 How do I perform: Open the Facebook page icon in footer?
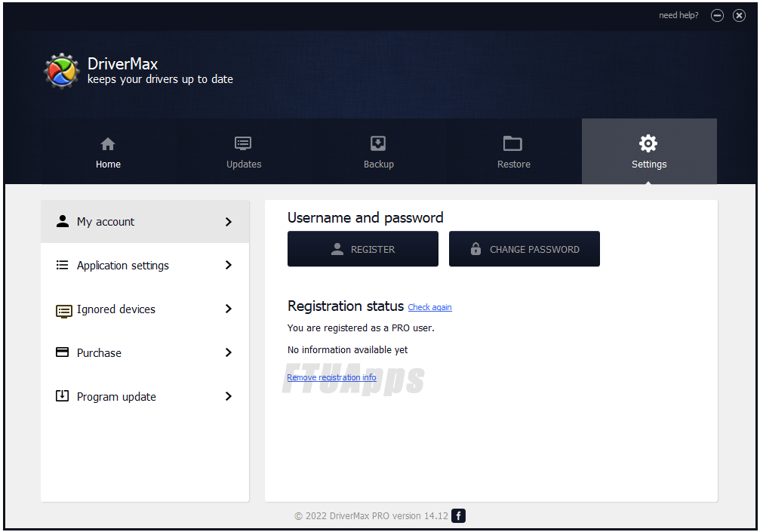[459, 516]
